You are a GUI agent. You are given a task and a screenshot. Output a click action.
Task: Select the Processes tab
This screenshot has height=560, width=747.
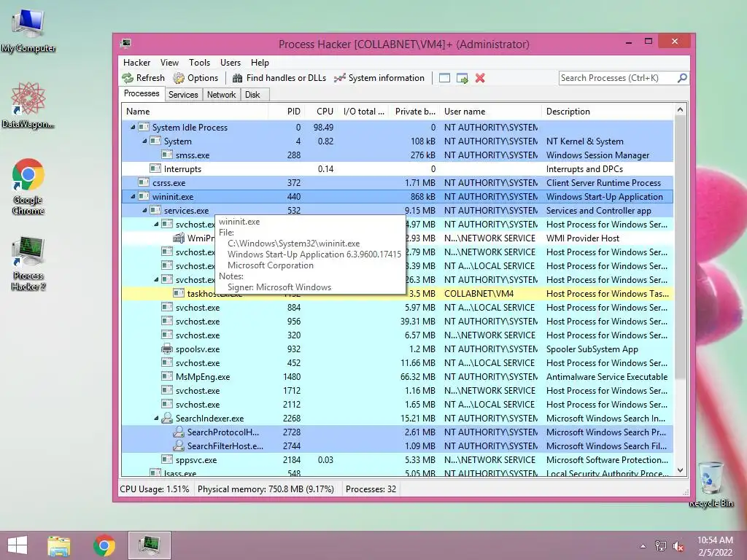pyautogui.click(x=142, y=93)
